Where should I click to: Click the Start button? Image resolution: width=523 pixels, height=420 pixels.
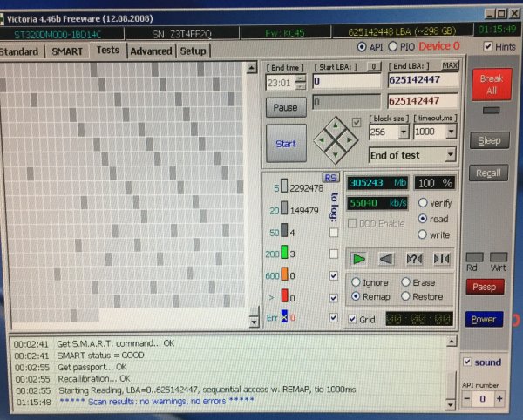point(286,143)
